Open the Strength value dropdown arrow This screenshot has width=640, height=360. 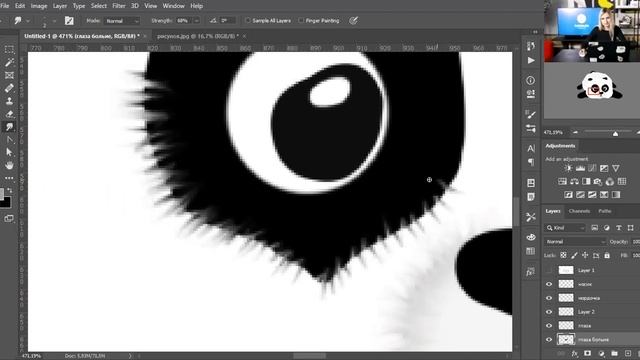(x=196, y=21)
